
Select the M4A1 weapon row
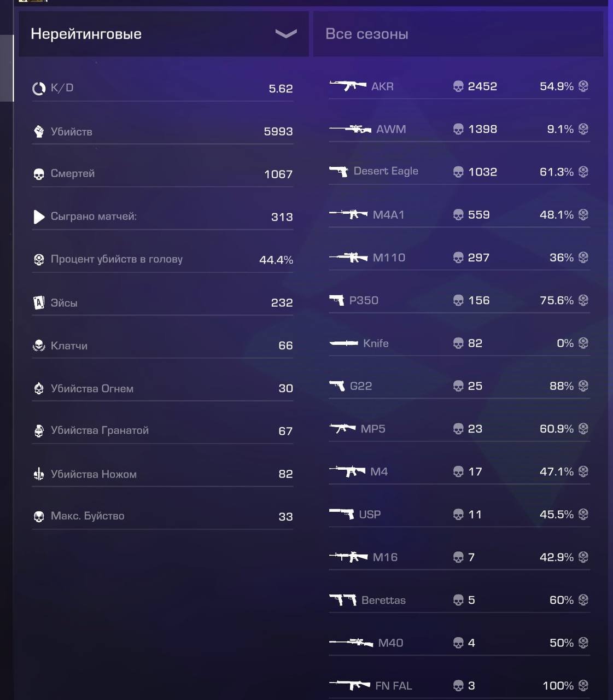[459, 215]
